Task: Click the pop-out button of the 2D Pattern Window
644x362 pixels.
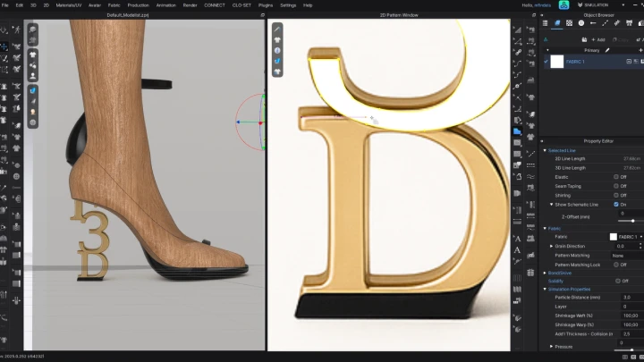Action: point(534,15)
